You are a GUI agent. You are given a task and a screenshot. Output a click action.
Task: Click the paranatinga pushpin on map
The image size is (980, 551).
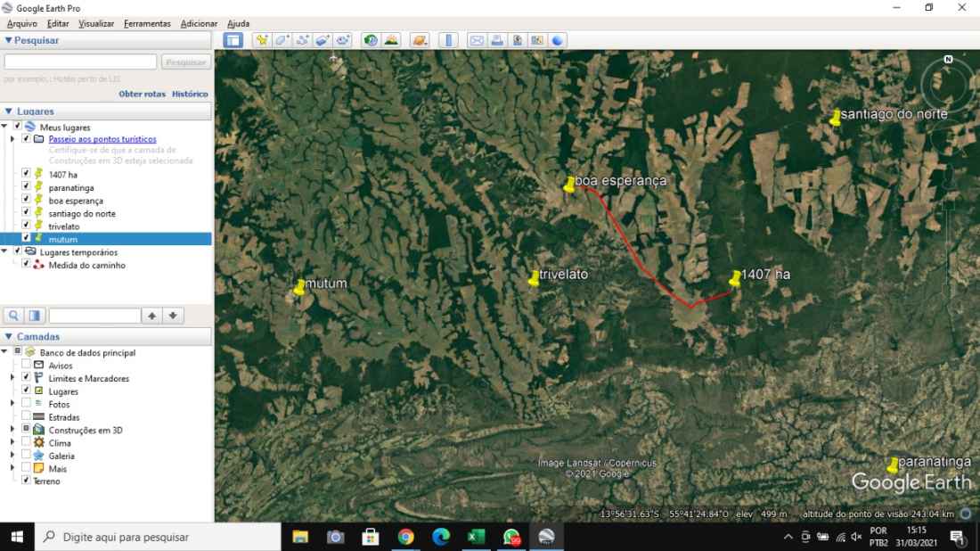[893, 465]
